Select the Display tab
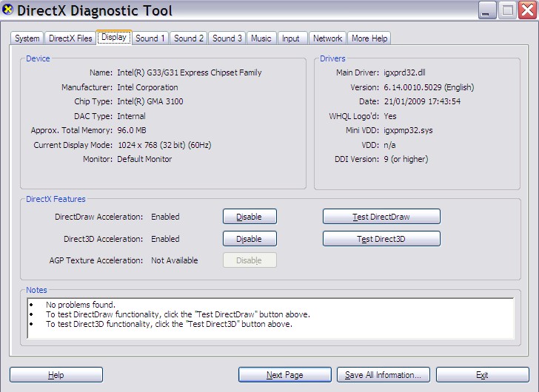This screenshot has width=539, height=392. click(114, 37)
